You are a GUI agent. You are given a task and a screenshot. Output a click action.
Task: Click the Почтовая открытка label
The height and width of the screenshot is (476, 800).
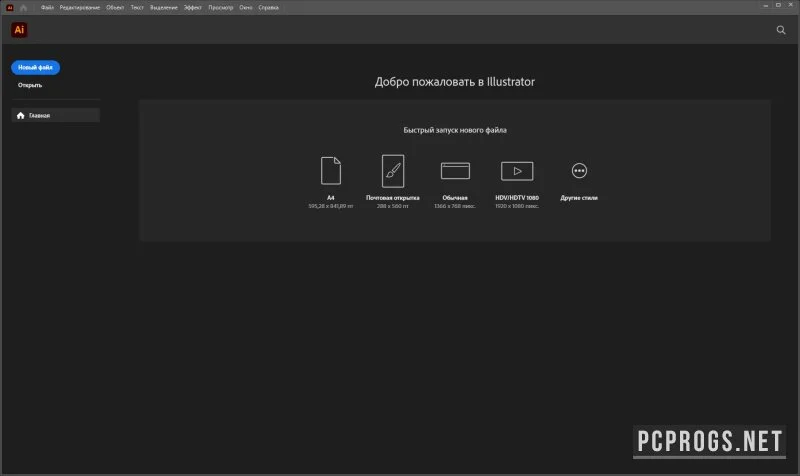pyautogui.click(x=392, y=198)
